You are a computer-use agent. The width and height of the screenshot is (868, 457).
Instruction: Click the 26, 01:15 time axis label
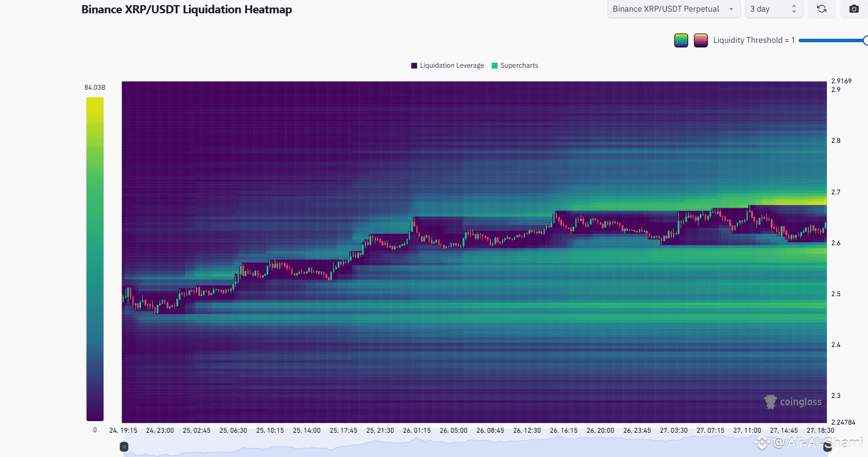[418, 430]
